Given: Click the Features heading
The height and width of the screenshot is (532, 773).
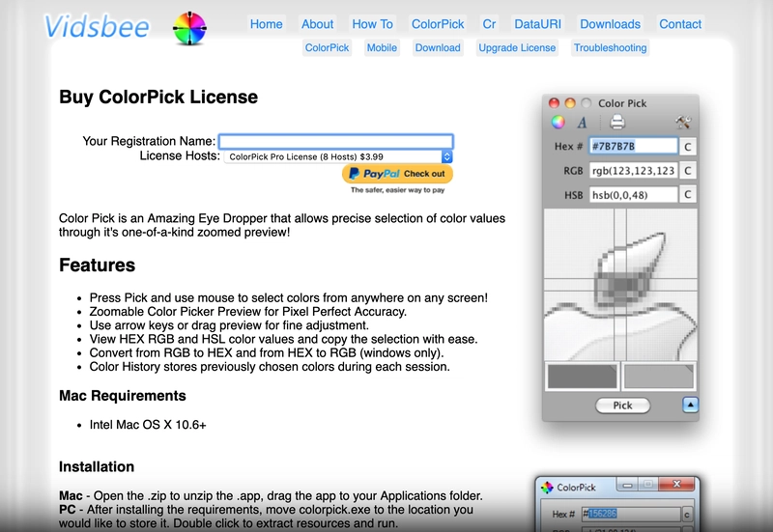Looking at the screenshot, I should click(98, 265).
